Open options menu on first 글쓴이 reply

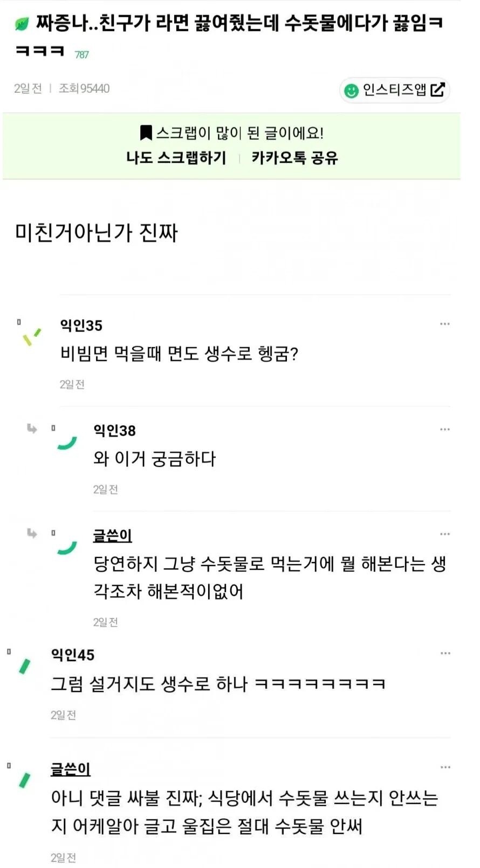point(444,534)
